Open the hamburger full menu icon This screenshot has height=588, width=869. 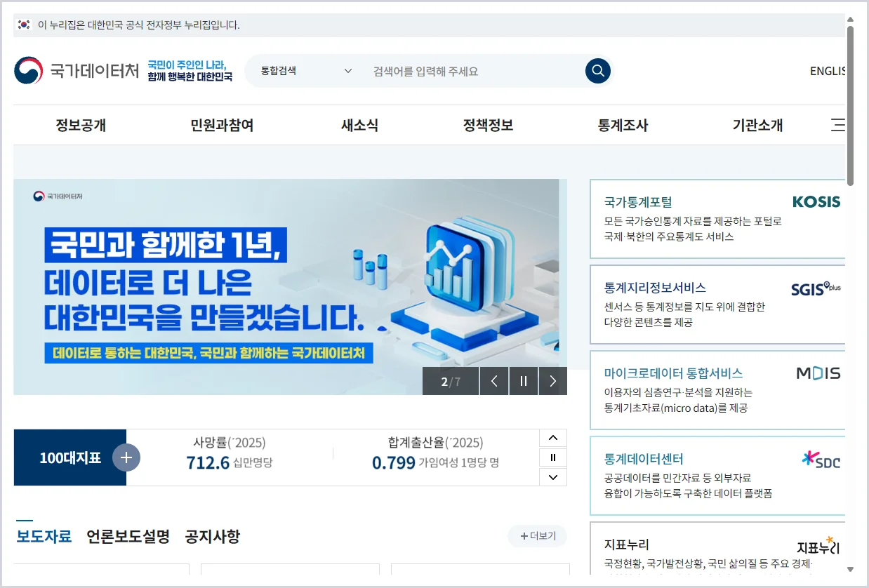[x=837, y=126]
